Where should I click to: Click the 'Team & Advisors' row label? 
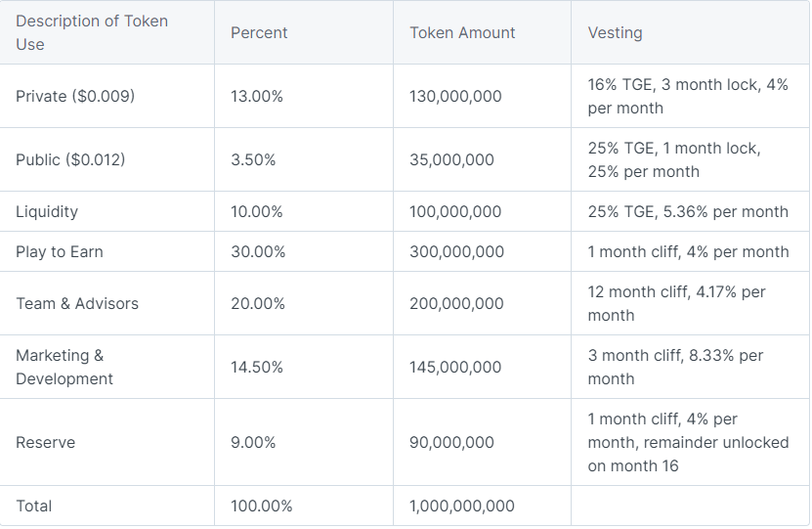(77, 303)
